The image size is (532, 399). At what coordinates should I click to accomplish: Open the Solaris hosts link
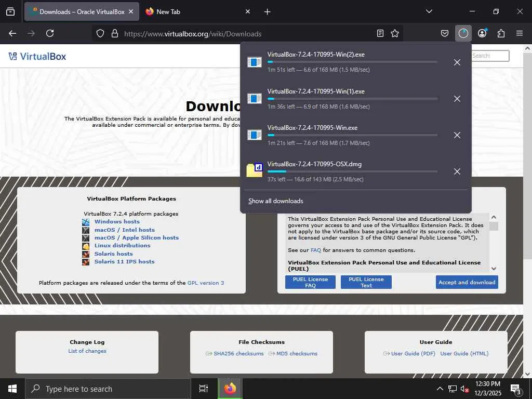point(113,254)
